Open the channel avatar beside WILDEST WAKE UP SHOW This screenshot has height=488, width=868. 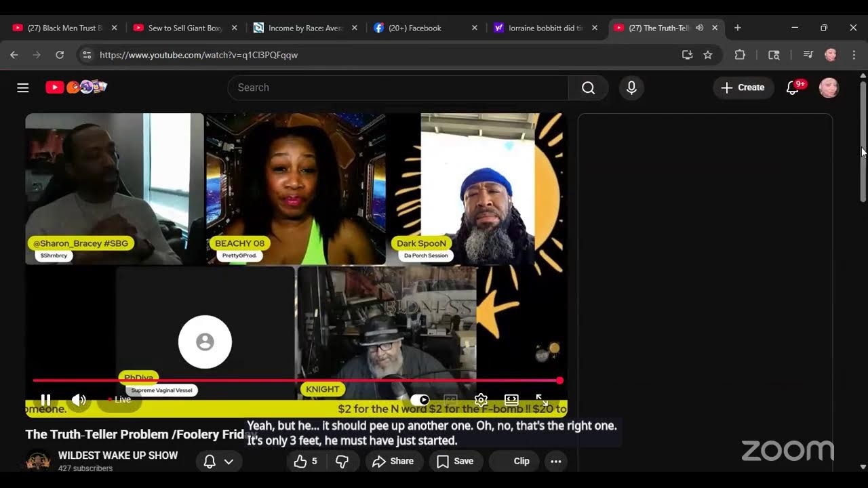coord(38,461)
